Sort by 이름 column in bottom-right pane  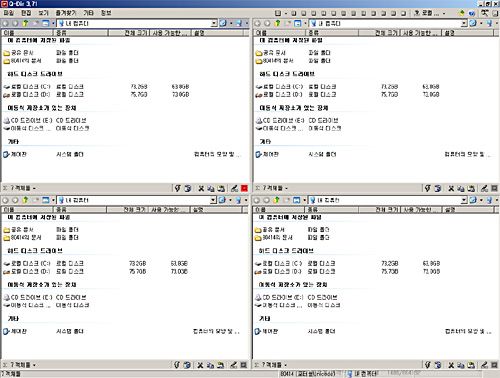279,209
